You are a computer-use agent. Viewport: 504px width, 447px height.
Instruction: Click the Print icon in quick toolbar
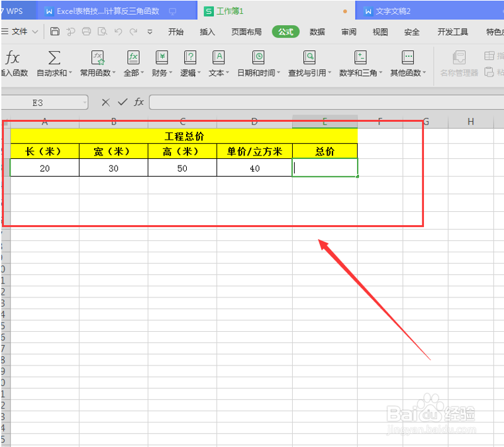pos(87,32)
